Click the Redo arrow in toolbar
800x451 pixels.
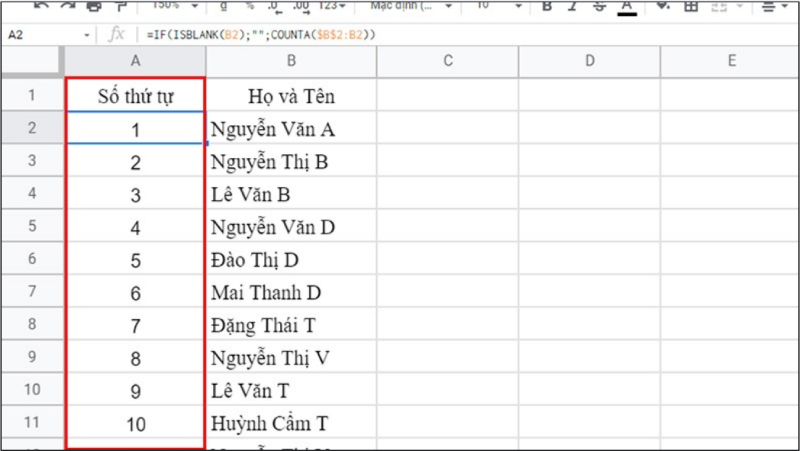pyautogui.click(x=67, y=6)
